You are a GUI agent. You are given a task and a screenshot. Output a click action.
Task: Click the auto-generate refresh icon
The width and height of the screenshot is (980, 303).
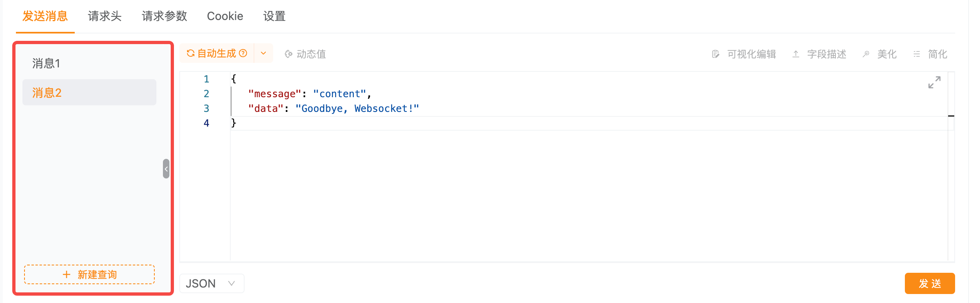coord(190,53)
